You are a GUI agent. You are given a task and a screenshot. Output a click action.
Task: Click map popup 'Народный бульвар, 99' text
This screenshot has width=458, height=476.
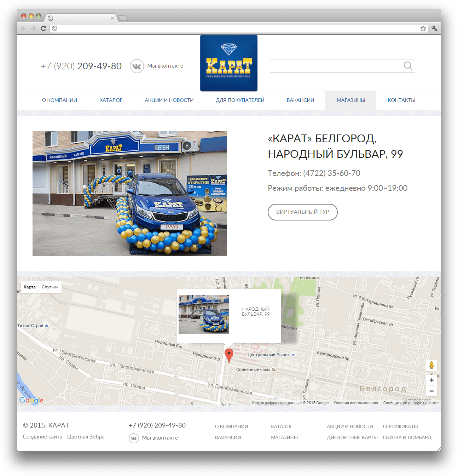(256, 311)
